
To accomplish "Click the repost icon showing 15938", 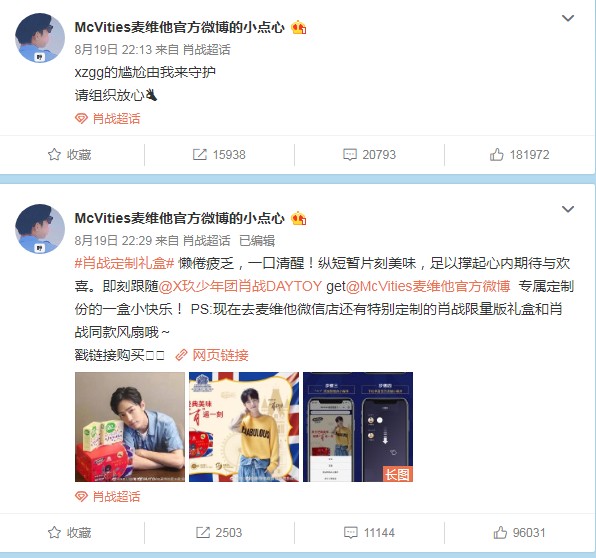I will [200, 154].
